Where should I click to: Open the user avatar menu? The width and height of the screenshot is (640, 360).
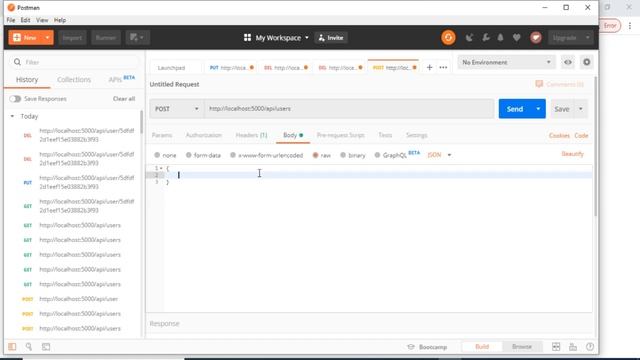(536, 38)
